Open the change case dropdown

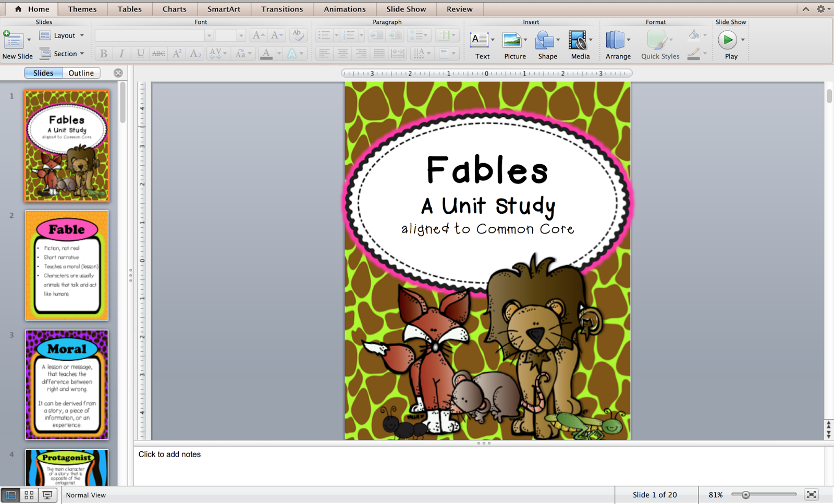pyautogui.click(x=243, y=53)
